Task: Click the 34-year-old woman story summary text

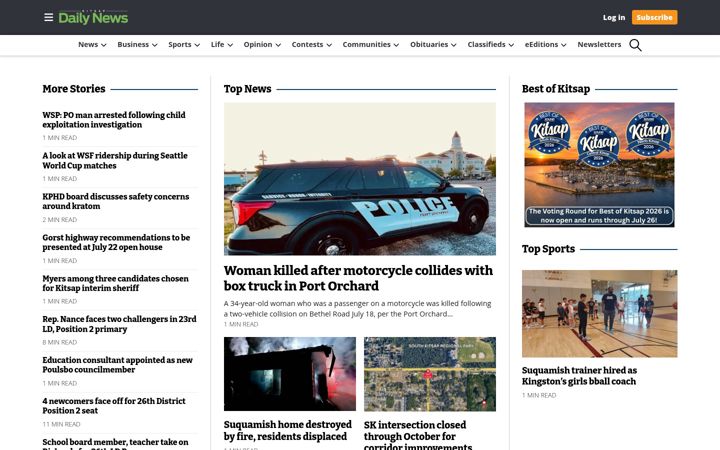Action: (357, 309)
